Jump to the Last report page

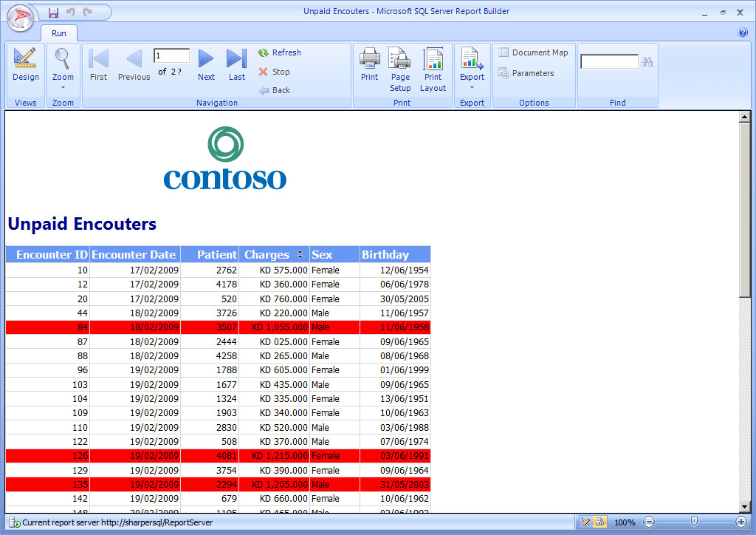(237, 64)
